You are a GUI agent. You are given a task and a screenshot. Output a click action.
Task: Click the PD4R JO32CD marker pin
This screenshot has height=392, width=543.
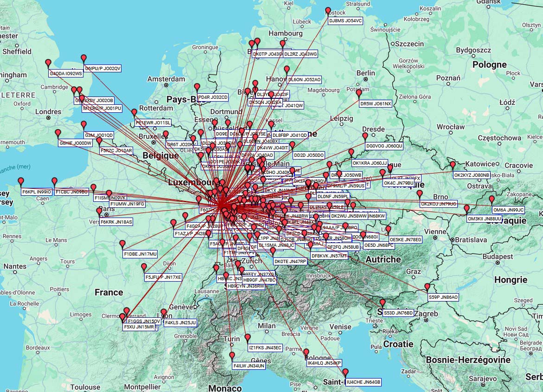coord(197,87)
